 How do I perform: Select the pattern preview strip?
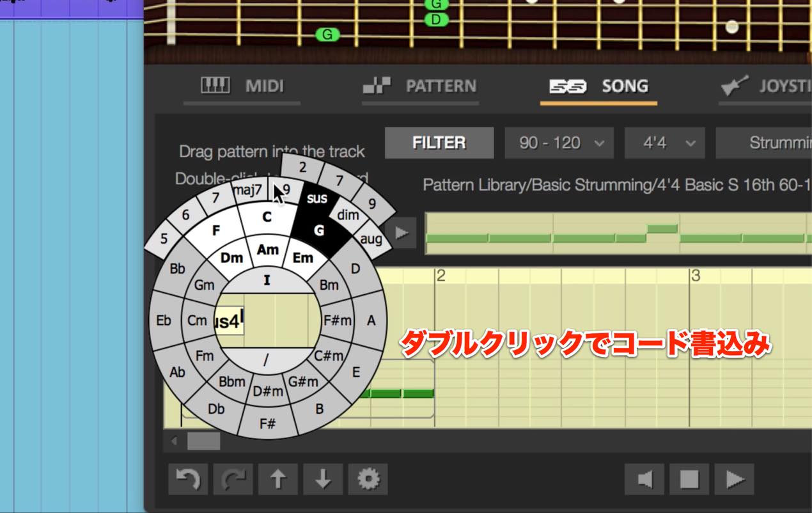coord(618,232)
